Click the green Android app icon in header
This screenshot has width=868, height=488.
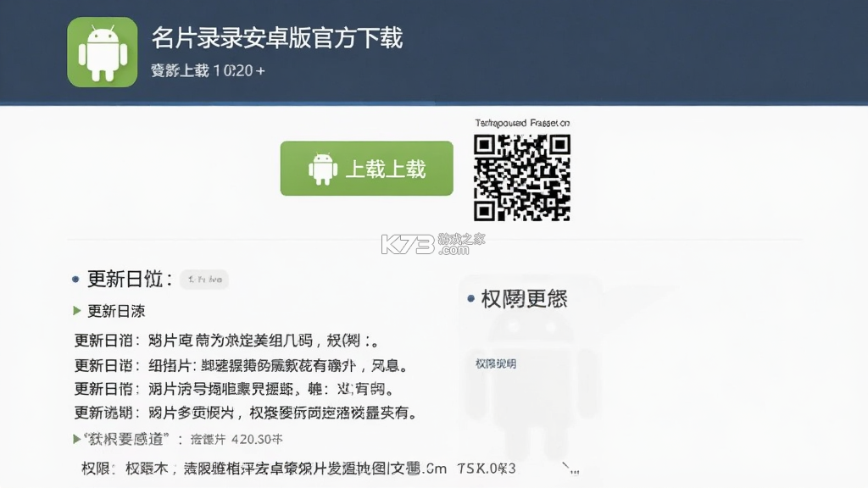pyautogui.click(x=103, y=52)
